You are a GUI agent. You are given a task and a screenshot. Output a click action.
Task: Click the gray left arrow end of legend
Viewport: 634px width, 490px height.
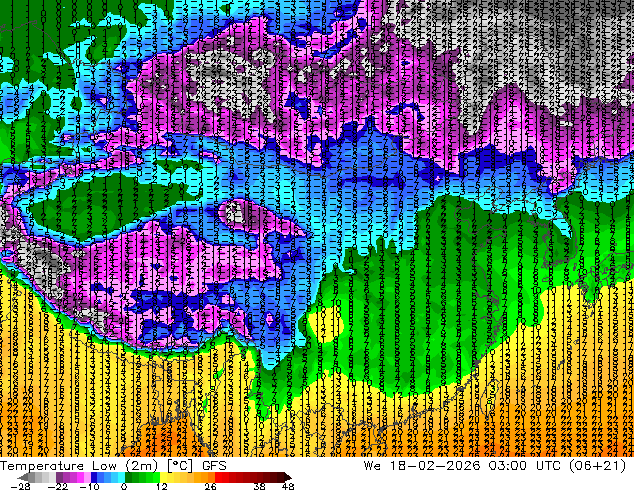coord(23,477)
